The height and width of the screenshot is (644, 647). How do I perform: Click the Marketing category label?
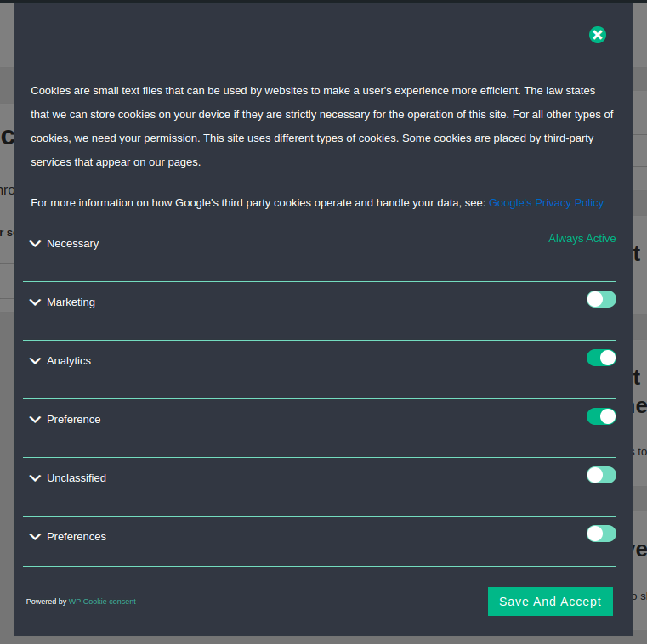[x=71, y=302]
